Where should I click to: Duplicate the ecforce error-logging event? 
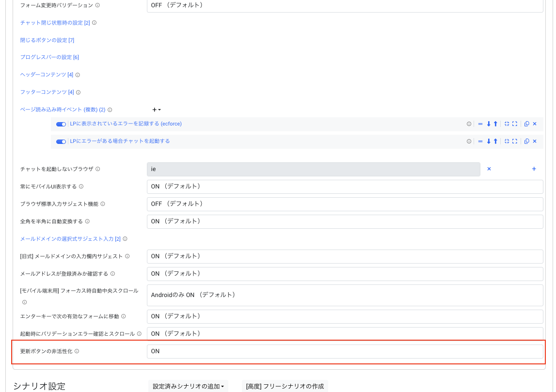coord(526,124)
